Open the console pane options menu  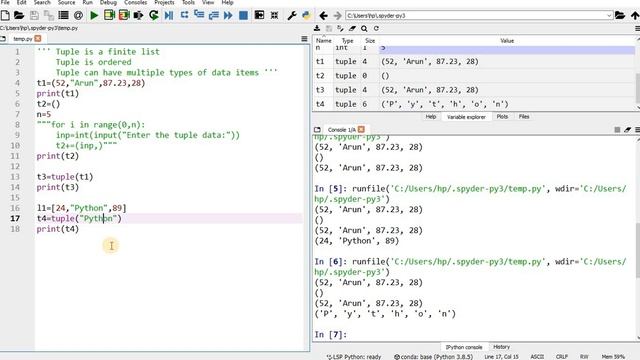[637, 129]
